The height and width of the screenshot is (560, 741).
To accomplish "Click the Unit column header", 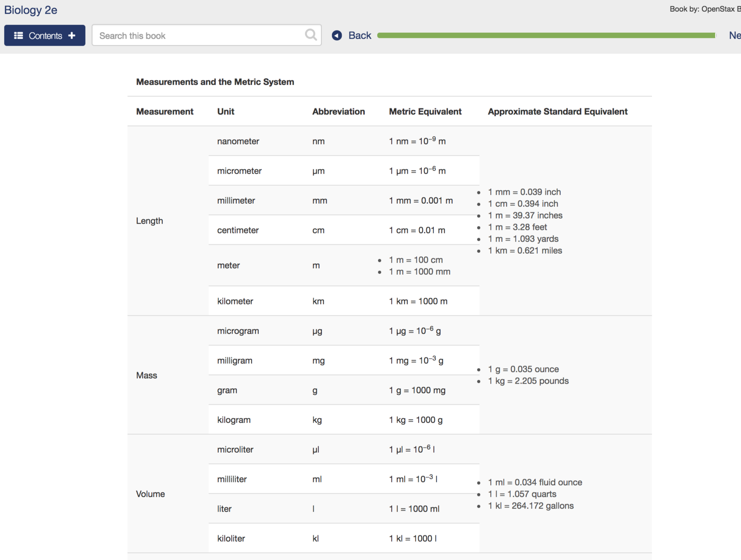I will click(x=226, y=111).
